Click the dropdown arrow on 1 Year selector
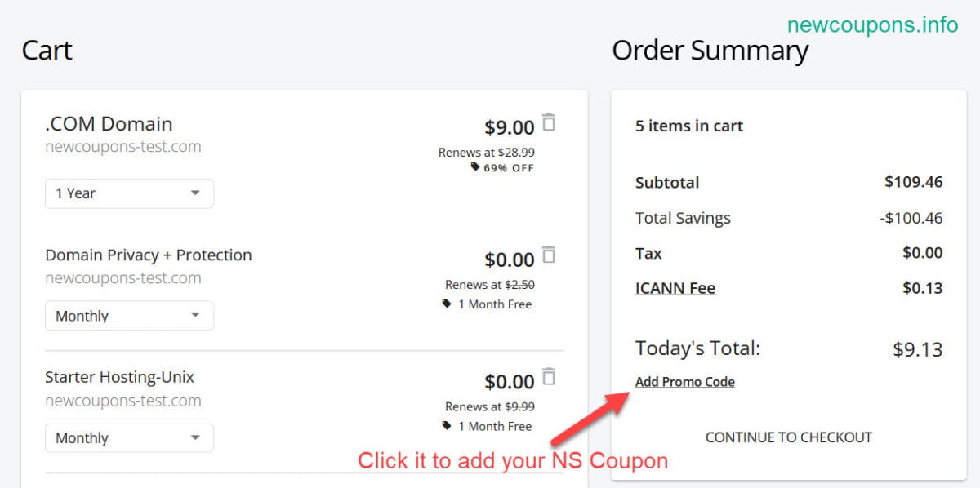Screen dimensions: 980x488 pyautogui.click(x=196, y=193)
